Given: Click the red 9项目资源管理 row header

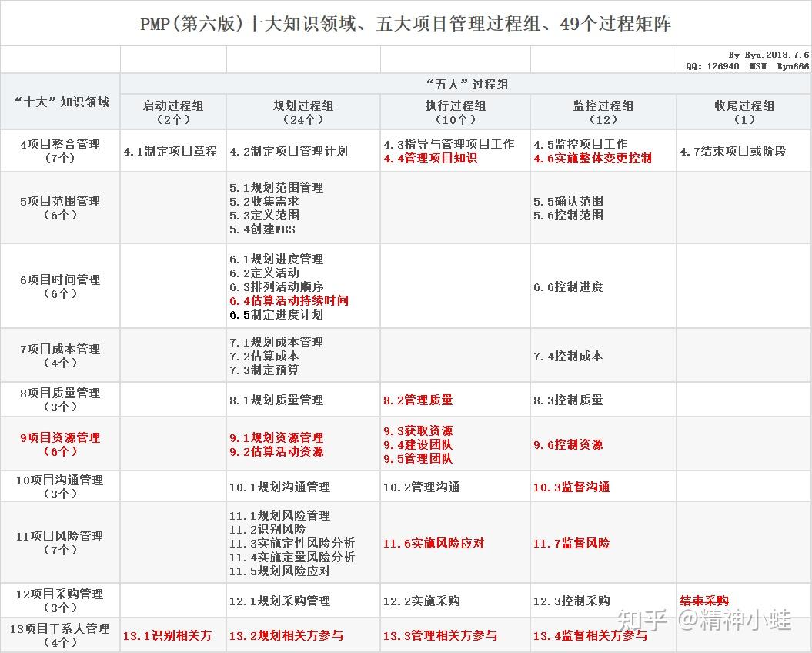Looking at the screenshot, I should pos(60,444).
